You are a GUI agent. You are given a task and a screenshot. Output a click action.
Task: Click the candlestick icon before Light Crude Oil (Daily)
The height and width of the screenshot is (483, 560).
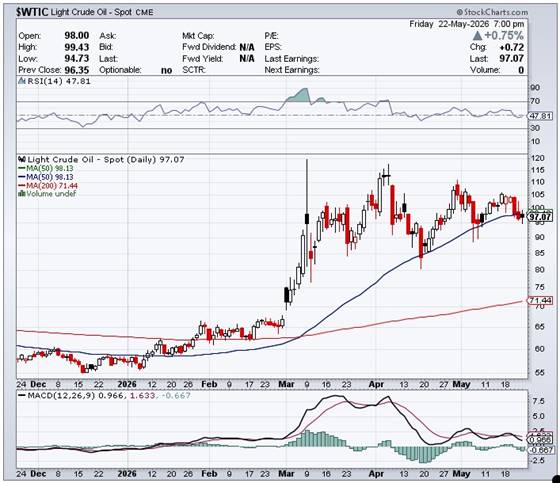point(22,159)
